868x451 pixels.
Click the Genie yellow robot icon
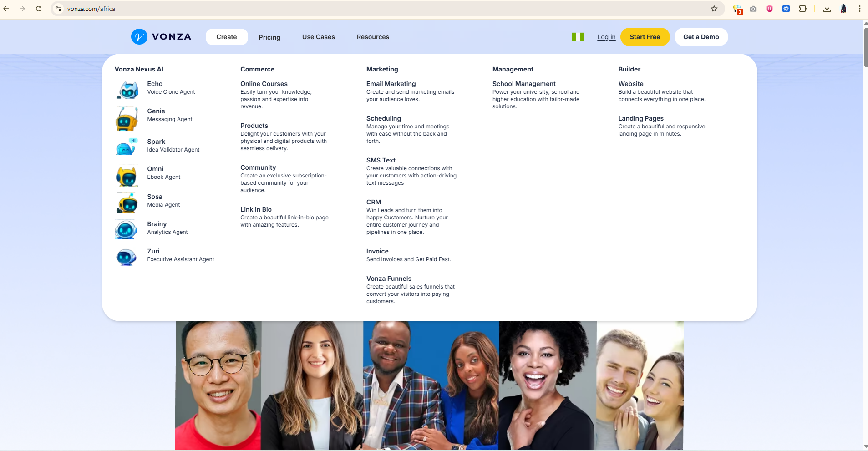tap(127, 119)
